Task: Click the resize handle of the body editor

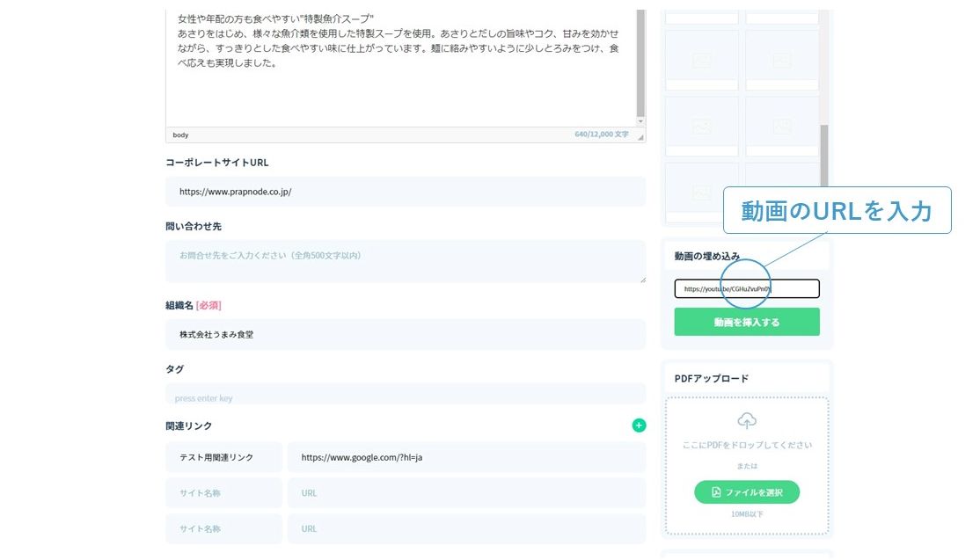Action: 640,136
